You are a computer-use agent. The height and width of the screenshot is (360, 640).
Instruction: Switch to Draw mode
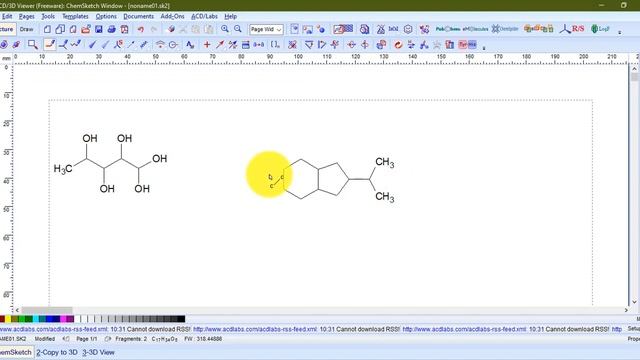tap(27, 29)
